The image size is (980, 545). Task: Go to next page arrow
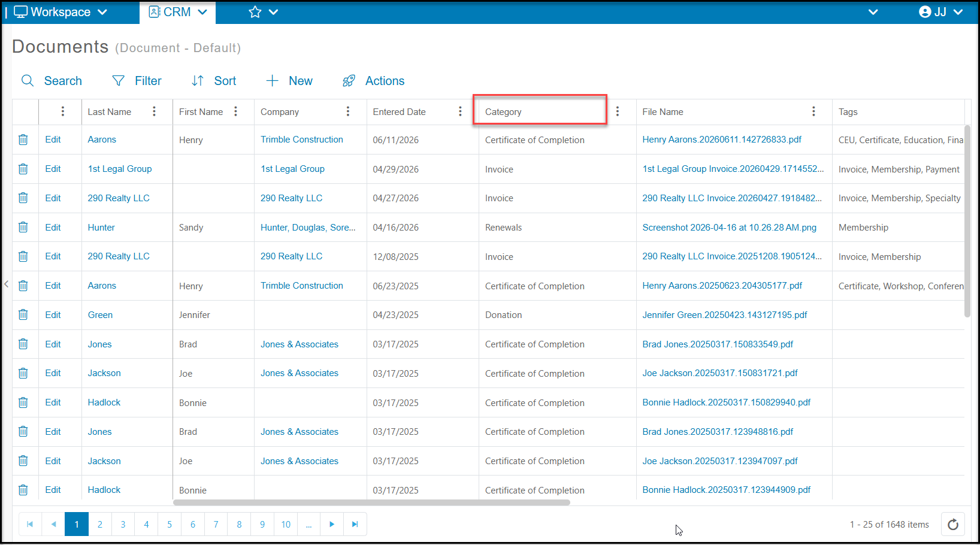click(332, 524)
